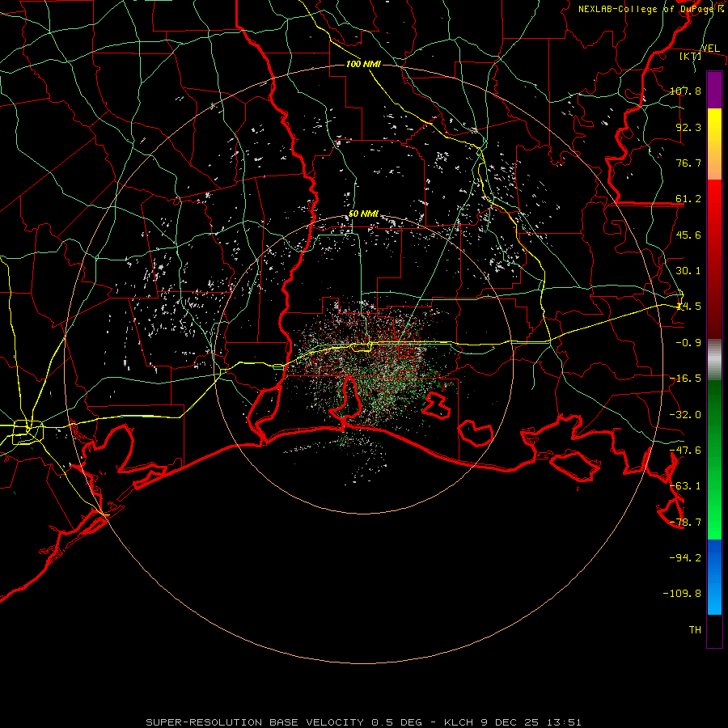
Task: Select the 61.2 velocity scale value
Action: point(688,199)
